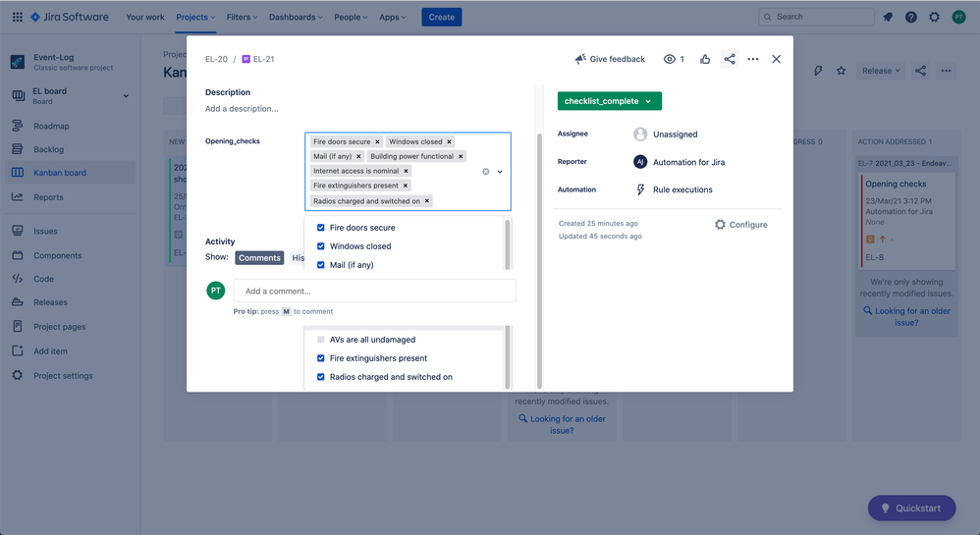Screen dimensions: 980x535
Task: Star the board with the star icon
Action: 842,71
